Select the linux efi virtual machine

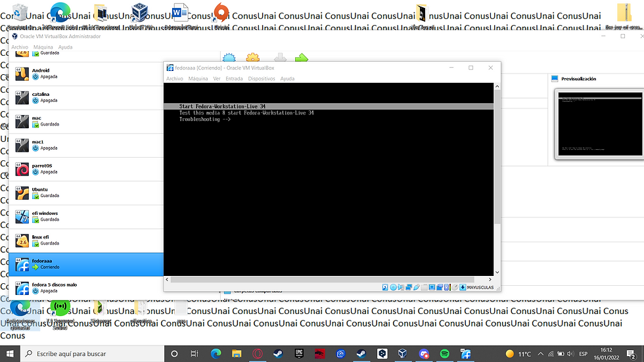[x=86, y=240]
